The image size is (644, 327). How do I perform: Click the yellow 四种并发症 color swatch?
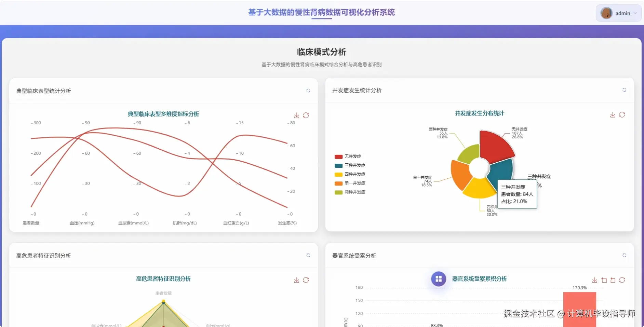(x=338, y=174)
